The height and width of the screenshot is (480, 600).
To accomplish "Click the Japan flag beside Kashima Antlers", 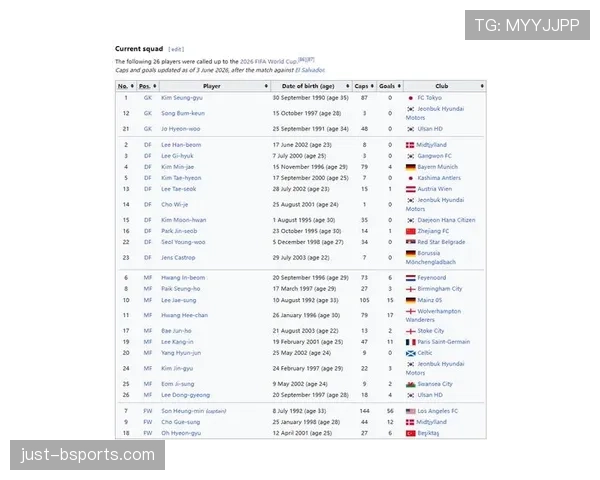I will click(411, 178).
